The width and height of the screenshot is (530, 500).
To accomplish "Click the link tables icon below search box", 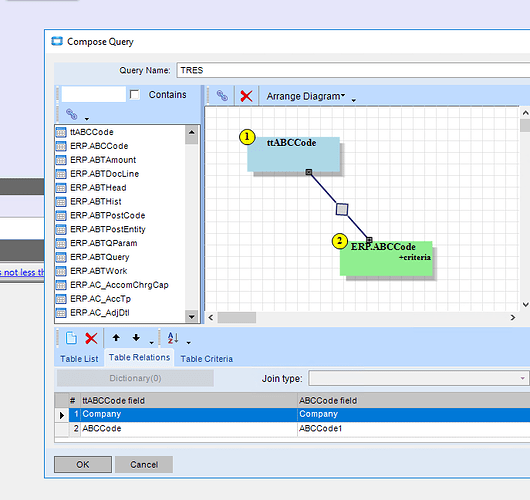I will 71,114.
